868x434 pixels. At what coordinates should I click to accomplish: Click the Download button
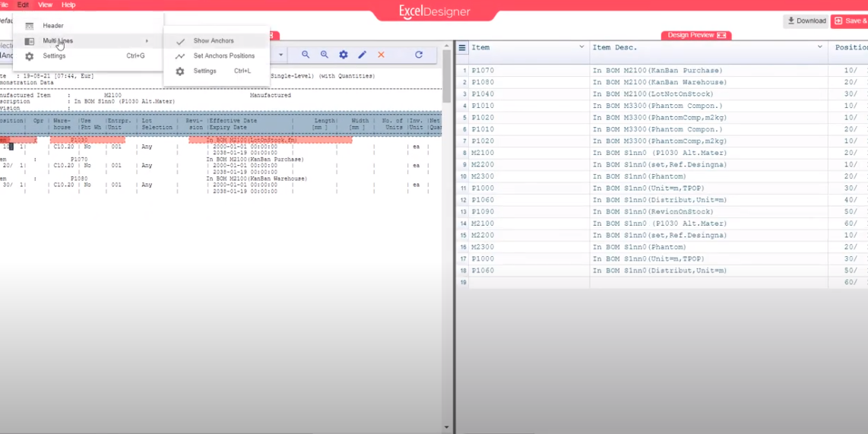(806, 21)
